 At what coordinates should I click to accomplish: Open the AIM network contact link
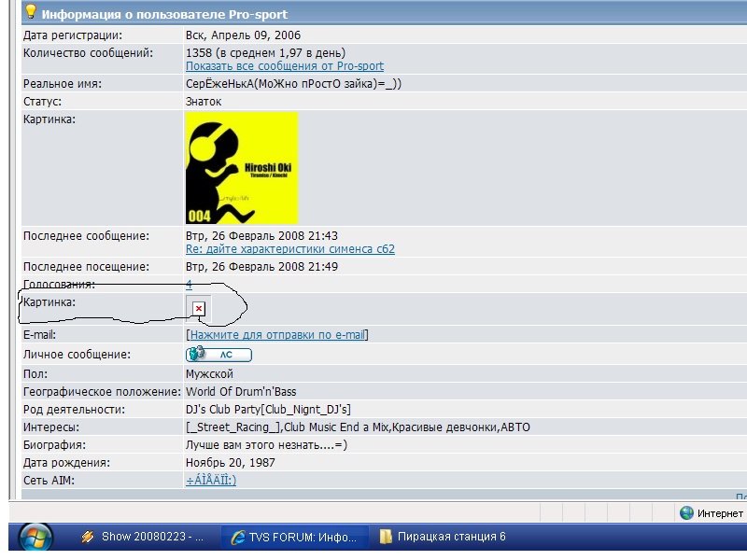(210, 480)
